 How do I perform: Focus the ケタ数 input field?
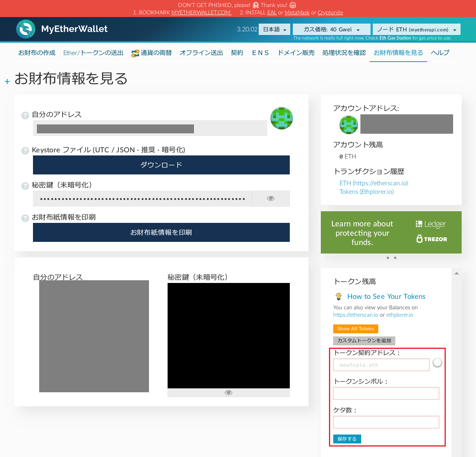[386, 422]
